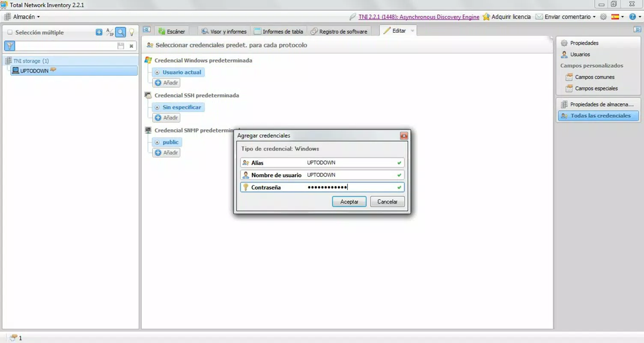Screen dimensions: 644x343
Task: Click the Cancelar button
Action: pyautogui.click(x=388, y=202)
